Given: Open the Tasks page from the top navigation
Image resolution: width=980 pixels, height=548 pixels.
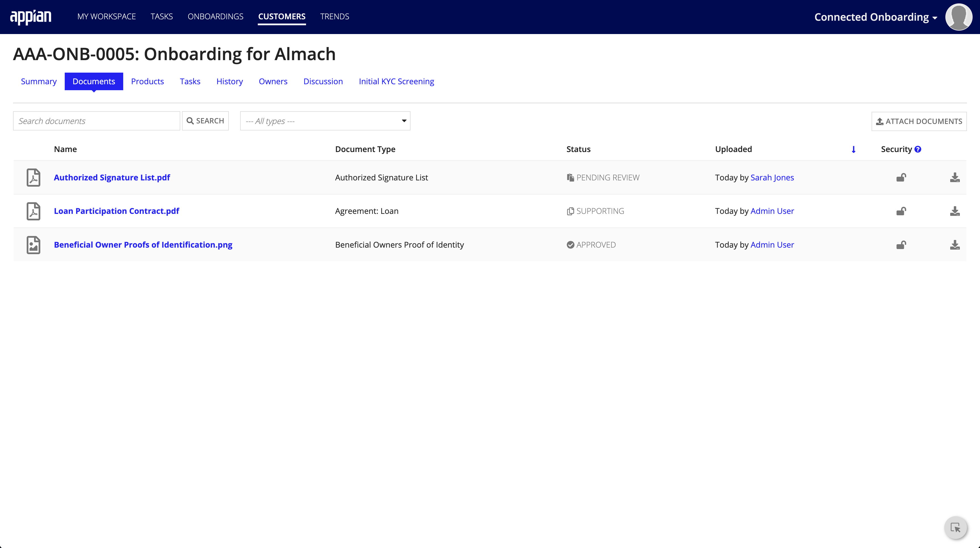Looking at the screenshot, I should click(x=162, y=16).
